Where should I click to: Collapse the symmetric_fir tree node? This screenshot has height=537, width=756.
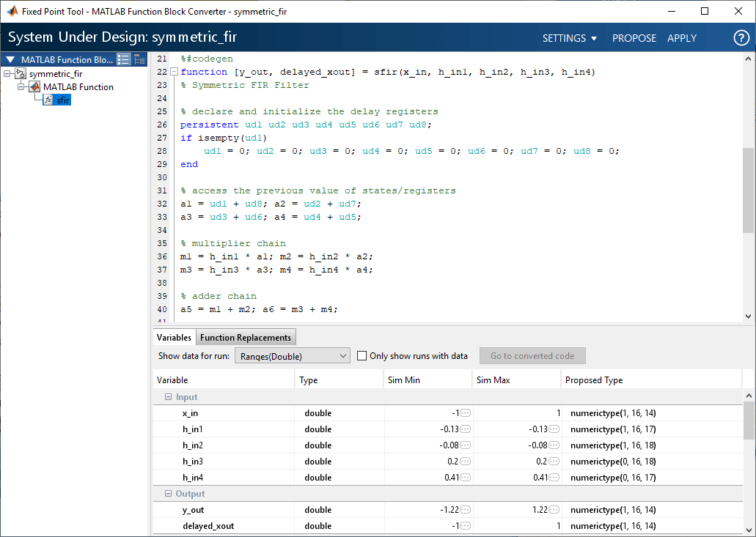tap(7, 73)
